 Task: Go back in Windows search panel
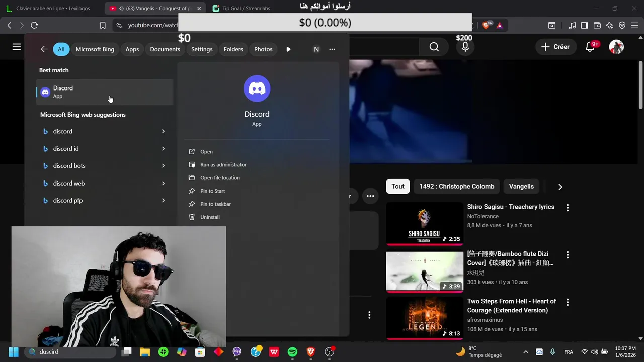(x=44, y=49)
